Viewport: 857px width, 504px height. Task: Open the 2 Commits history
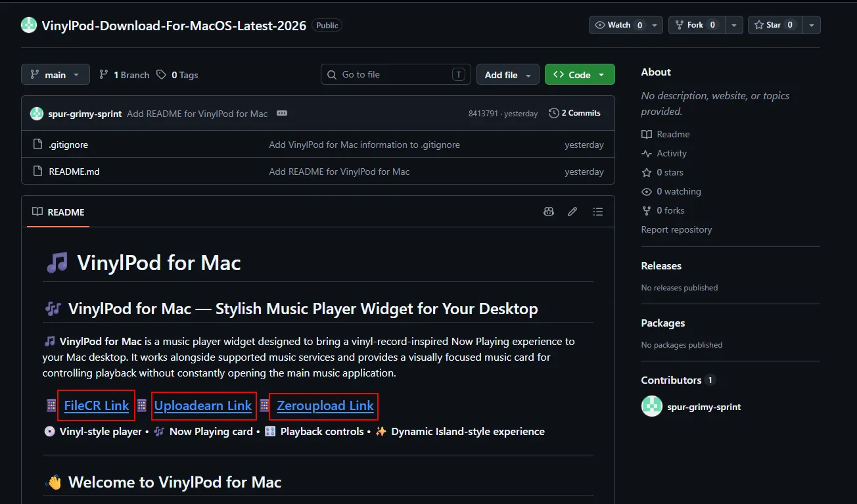(574, 113)
